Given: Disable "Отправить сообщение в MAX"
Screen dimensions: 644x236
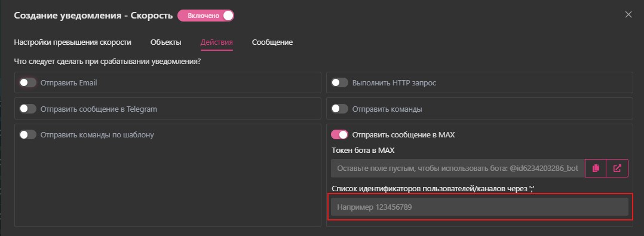Looking at the screenshot, I should pos(340,134).
